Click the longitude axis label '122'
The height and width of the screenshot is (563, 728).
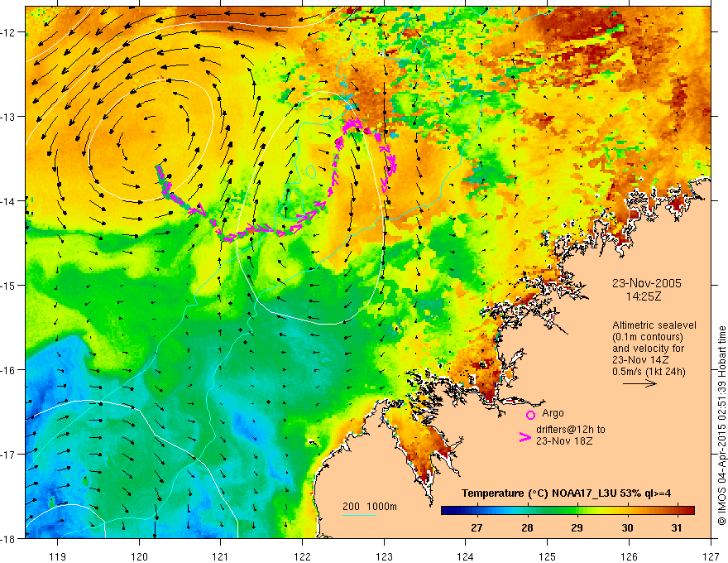302,556
